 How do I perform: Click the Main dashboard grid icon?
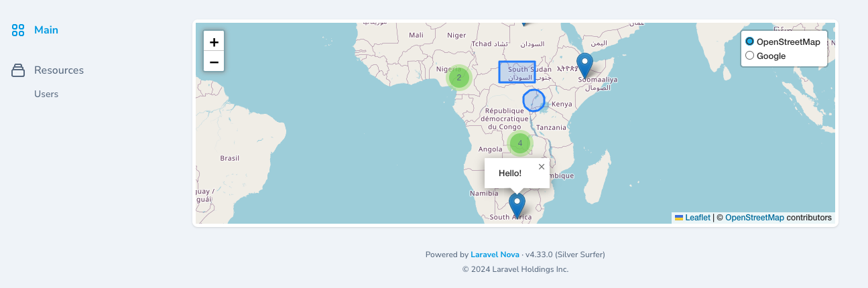pyautogui.click(x=18, y=30)
